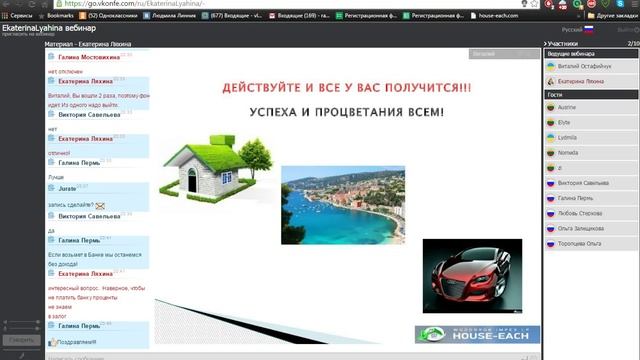The width and height of the screenshot is (640, 360).
Task: Click the red sports car image
Action: (x=472, y=276)
